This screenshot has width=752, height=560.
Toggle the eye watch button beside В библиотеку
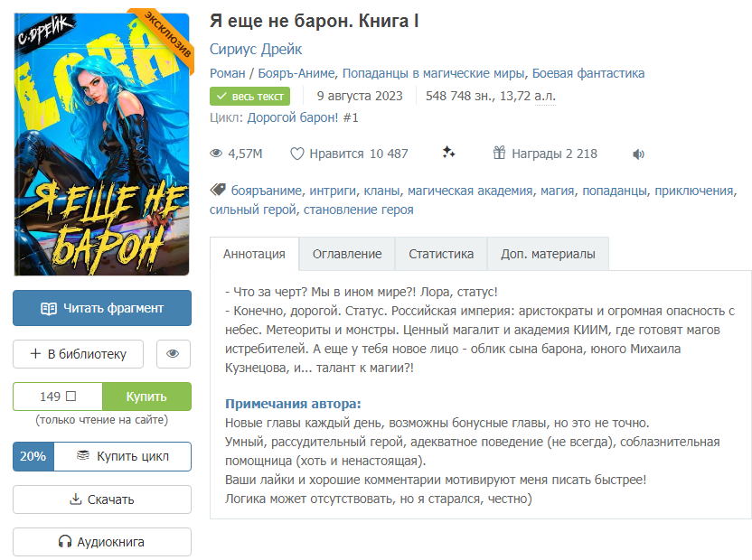174,354
